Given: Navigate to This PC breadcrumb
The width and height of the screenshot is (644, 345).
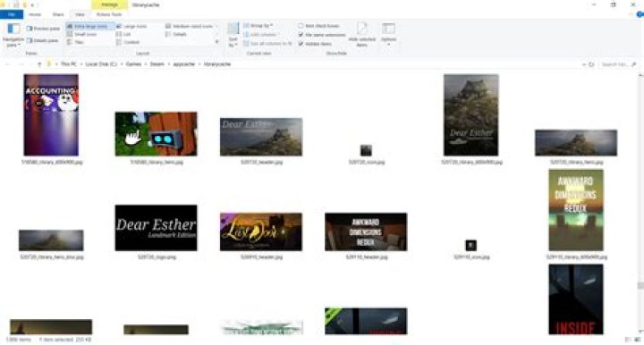Looking at the screenshot, I should click(x=68, y=64).
